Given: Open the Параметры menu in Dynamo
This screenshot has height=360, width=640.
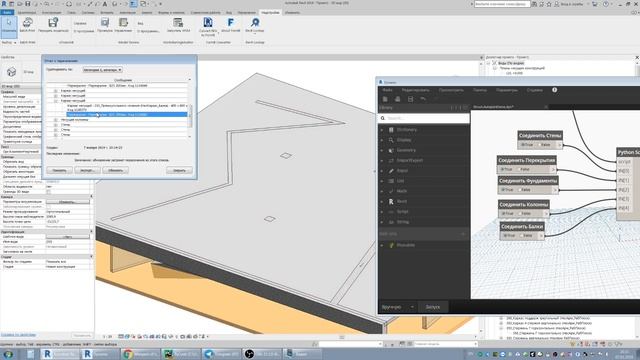Looking at the screenshot, I should pyautogui.click(x=507, y=90).
